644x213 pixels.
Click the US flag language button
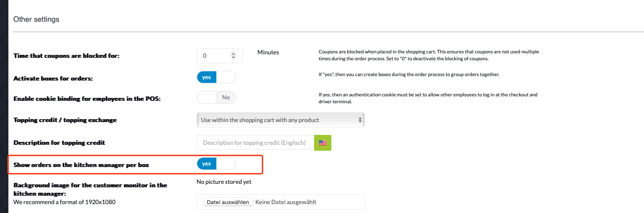click(322, 143)
